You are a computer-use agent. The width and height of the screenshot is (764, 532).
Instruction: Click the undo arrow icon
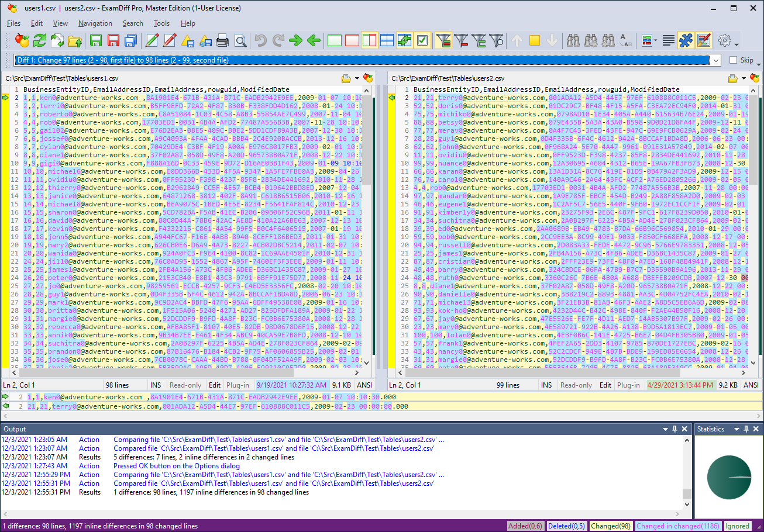pyautogui.click(x=261, y=40)
